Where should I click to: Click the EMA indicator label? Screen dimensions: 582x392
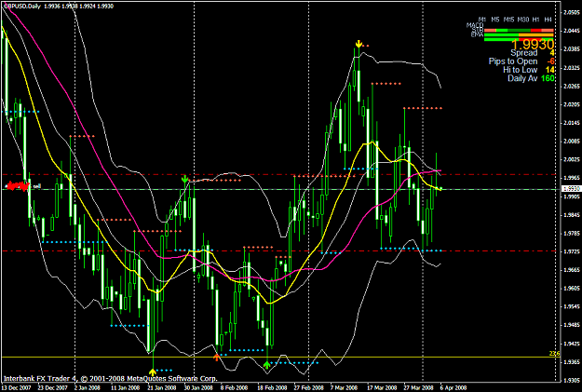tap(477, 34)
